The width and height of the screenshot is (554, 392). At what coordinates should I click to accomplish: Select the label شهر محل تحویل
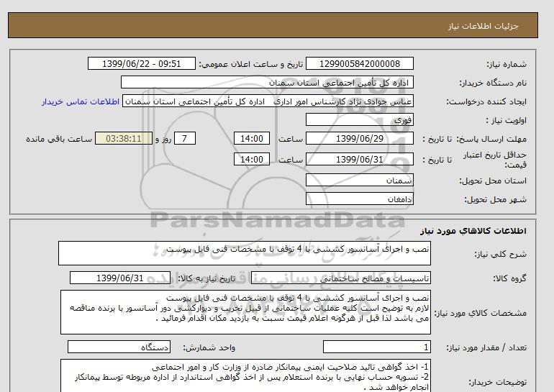coord(495,199)
